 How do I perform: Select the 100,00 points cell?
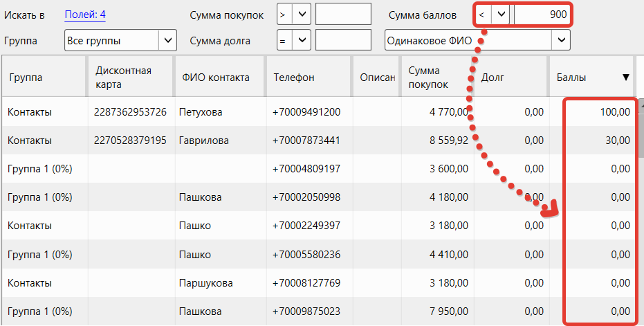(593, 112)
